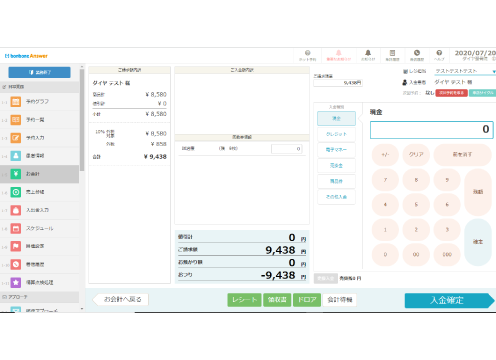This screenshot has height=360, width=496.
Task: Open the テストテストテスト register dropdown
Action: click(465, 71)
